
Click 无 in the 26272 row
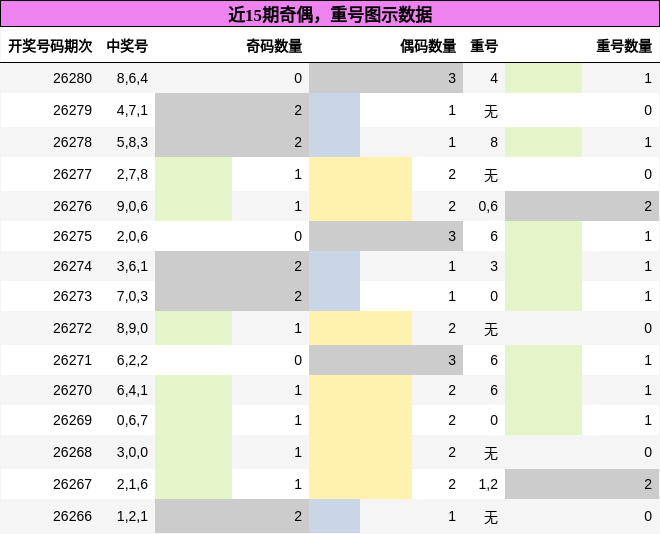point(491,329)
